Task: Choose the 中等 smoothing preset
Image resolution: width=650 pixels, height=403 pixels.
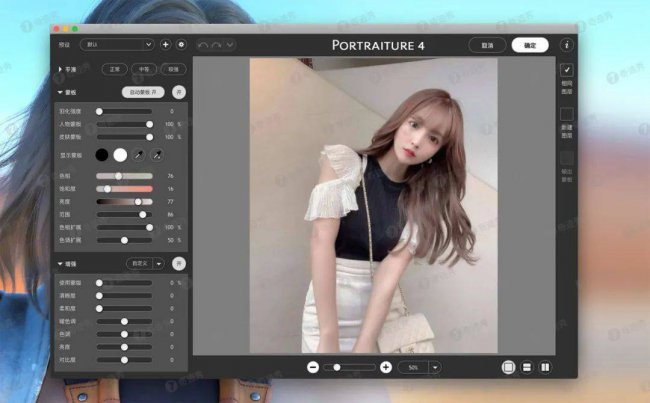Action: click(x=144, y=69)
